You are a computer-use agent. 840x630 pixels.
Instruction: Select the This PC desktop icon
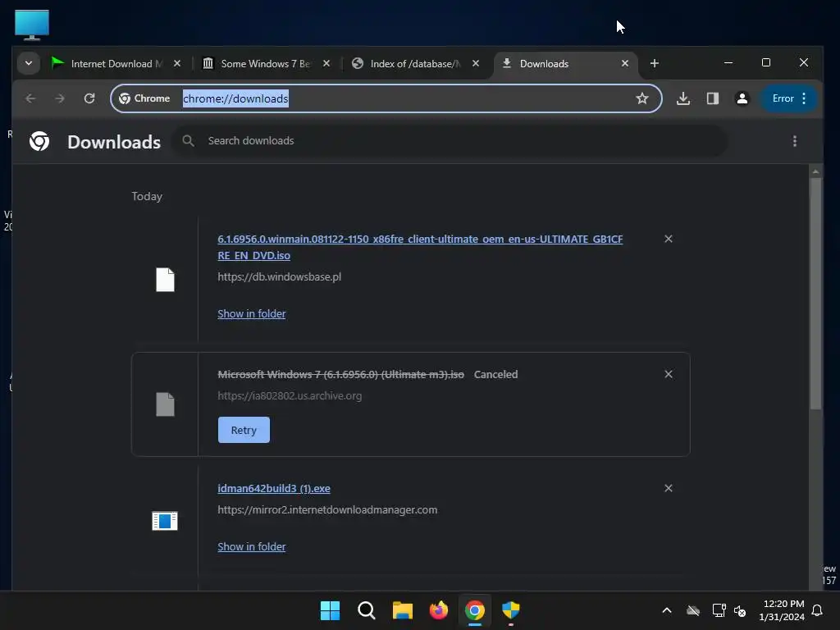(32, 25)
